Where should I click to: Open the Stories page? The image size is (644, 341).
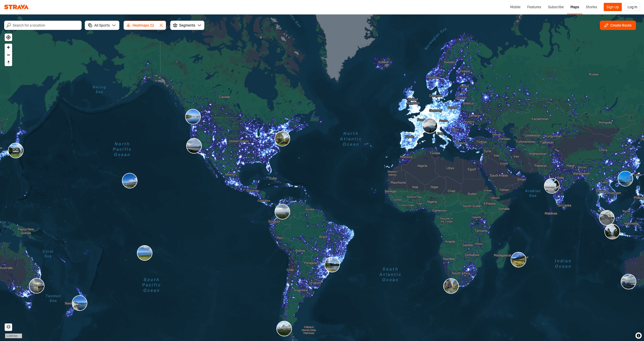click(x=591, y=7)
